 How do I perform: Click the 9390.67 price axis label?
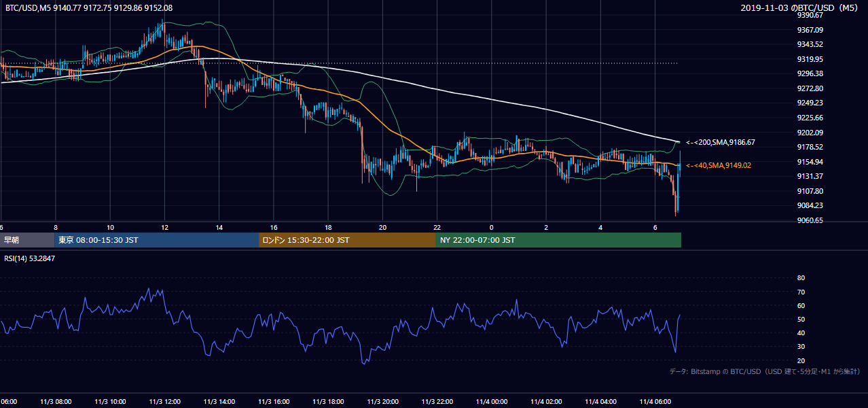(811, 15)
